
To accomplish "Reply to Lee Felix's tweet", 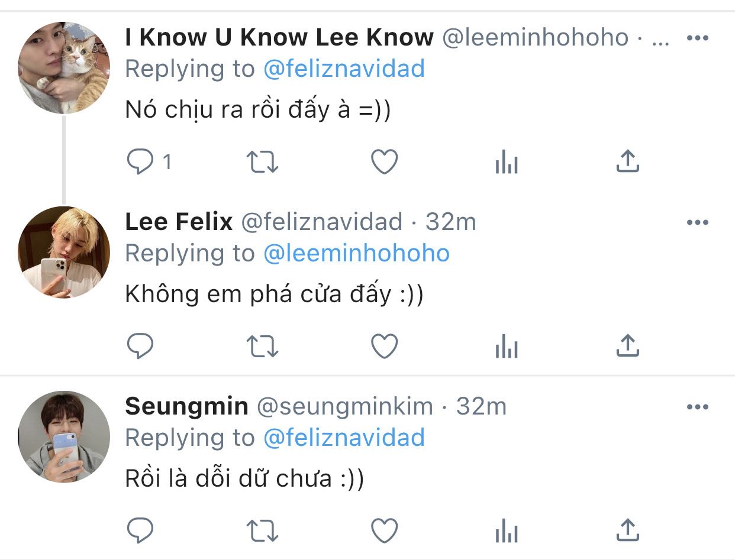I will 140,346.
